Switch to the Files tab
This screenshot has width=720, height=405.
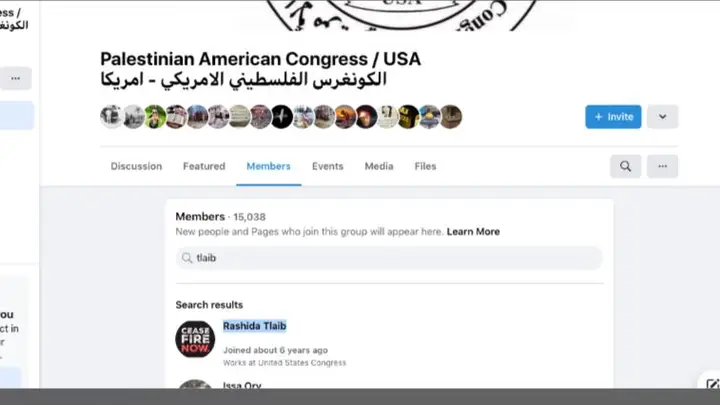[x=425, y=166]
